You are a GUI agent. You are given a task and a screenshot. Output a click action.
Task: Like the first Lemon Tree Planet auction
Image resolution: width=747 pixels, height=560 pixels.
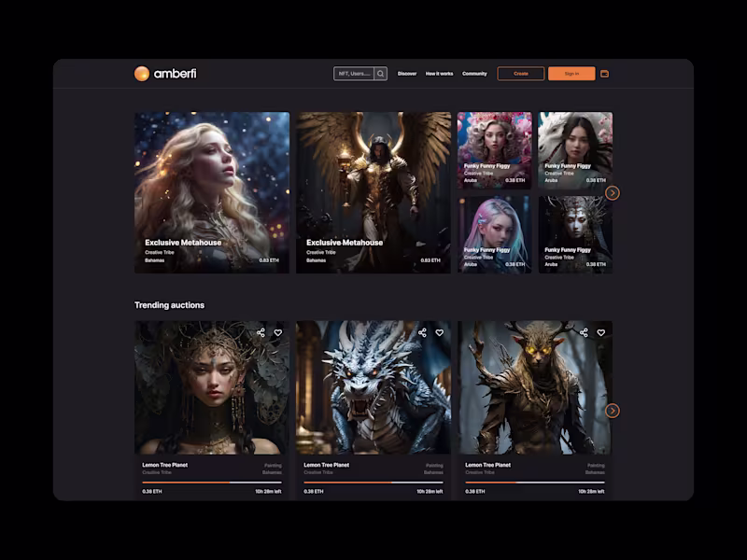point(278,332)
